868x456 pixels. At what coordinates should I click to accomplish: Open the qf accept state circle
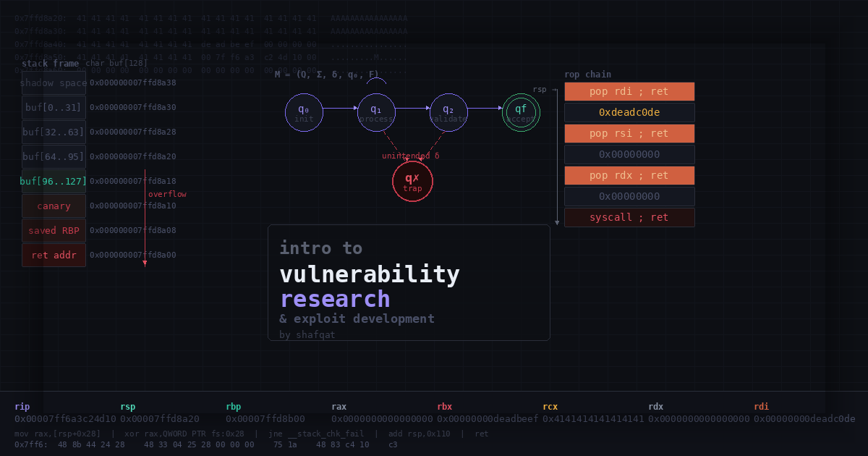[x=520, y=112]
